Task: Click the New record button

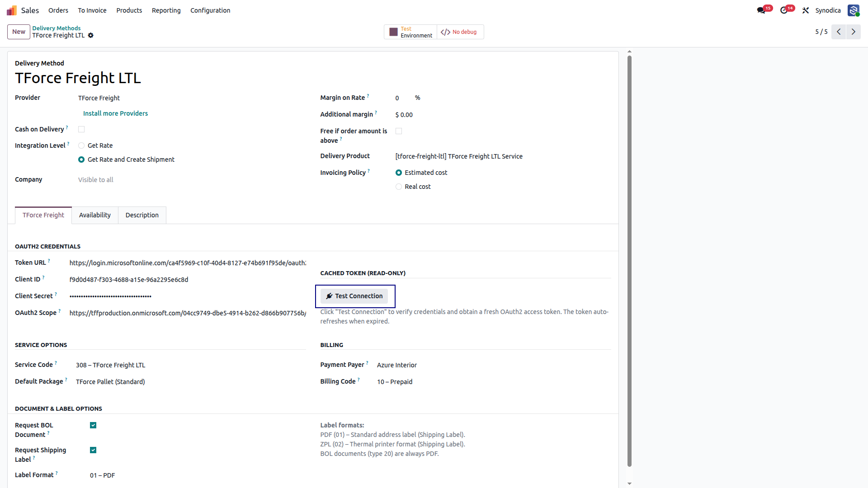Action: (19, 32)
